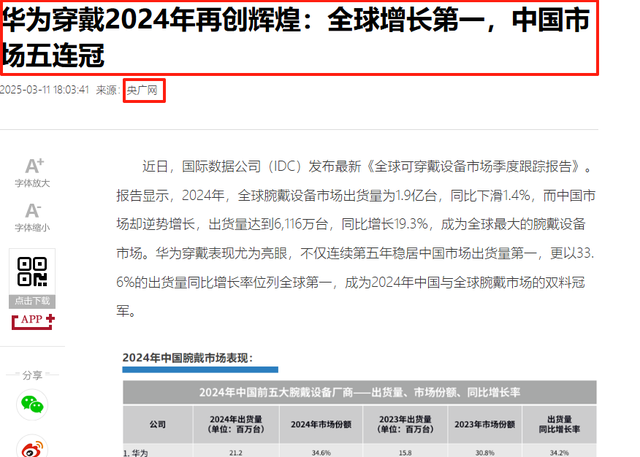Click the 来源: label
Image resolution: width=640 pixels, height=457 pixels.
[108, 90]
